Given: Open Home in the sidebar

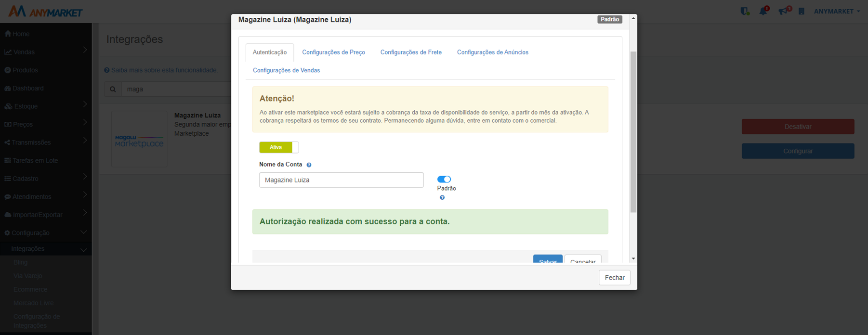Looking at the screenshot, I should tap(21, 34).
